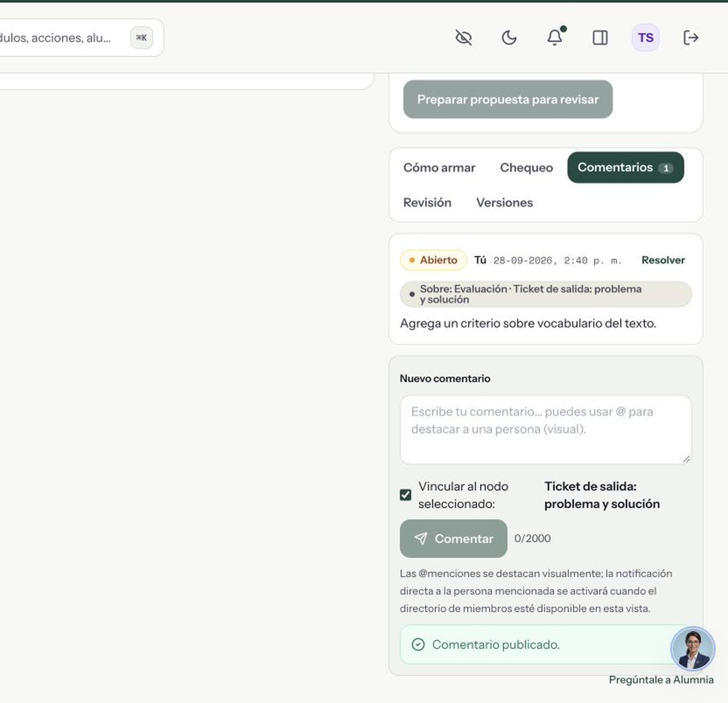Click the comment text about vocabulario

coord(528,324)
